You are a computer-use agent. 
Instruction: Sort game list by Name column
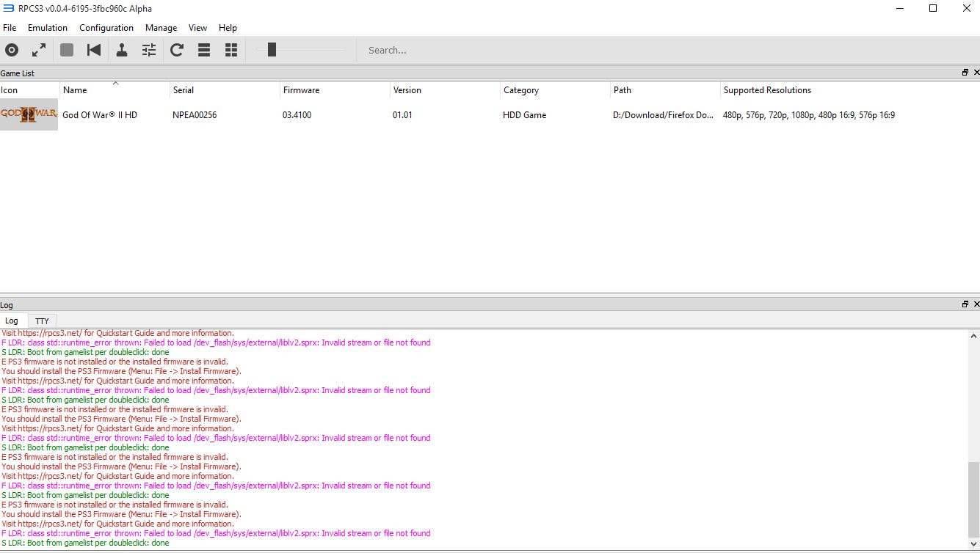(x=75, y=90)
